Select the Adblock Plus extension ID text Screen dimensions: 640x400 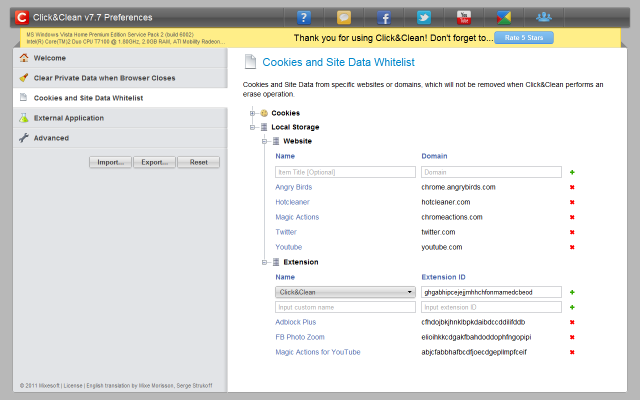473,322
